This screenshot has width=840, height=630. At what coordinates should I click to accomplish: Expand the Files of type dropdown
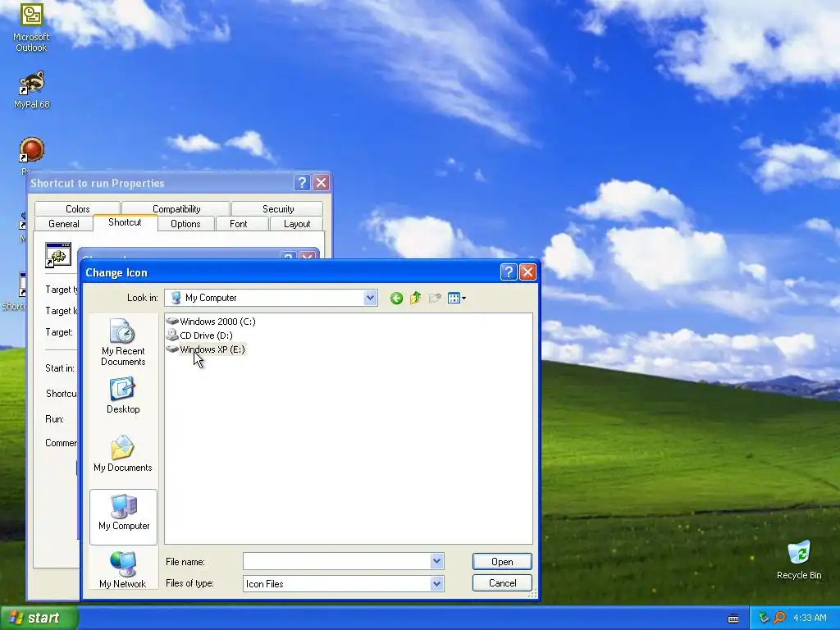coord(437,583)
